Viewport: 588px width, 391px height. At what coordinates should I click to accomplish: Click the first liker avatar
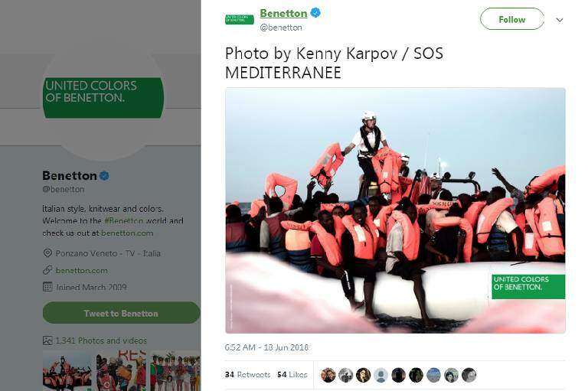(x=328, y=375)
